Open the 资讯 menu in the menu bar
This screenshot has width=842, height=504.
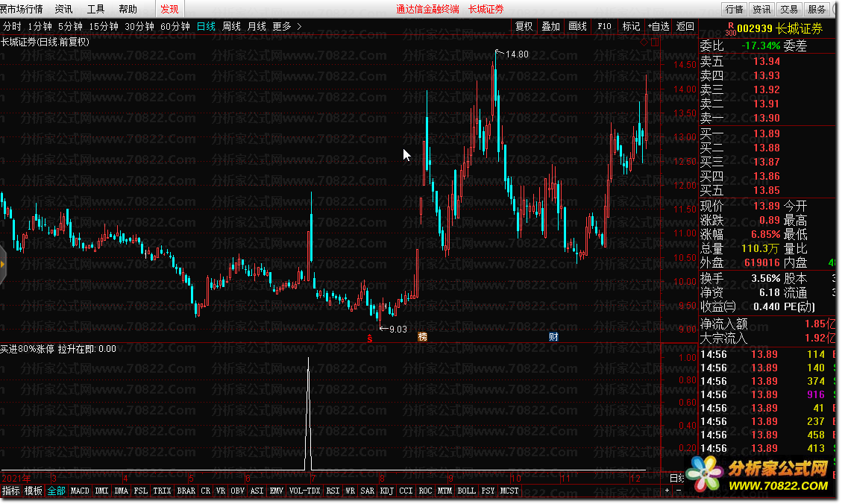click(x=63, y=9)
